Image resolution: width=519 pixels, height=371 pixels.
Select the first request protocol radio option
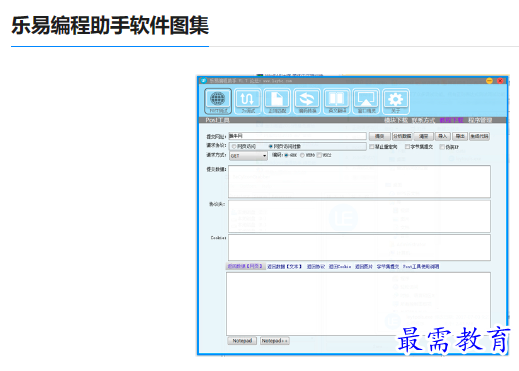[234, 147]
